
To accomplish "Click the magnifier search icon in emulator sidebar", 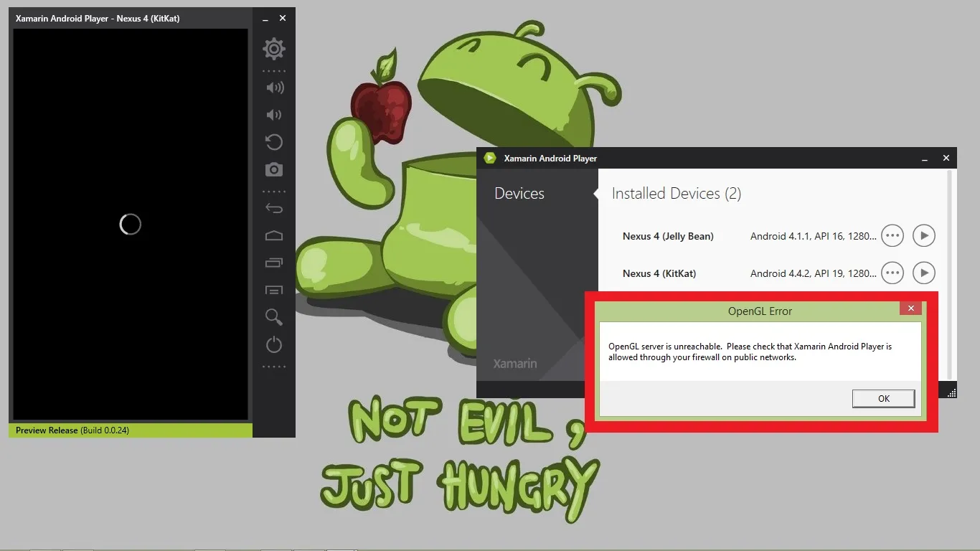I will [x=274, y=317].
